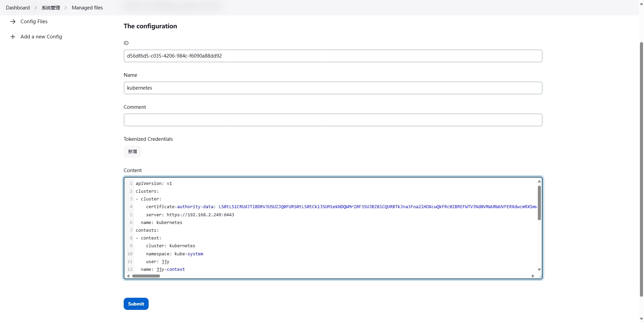Click the 'server: https://192.168.2.249:6443' line
The width and height of the screenshot is (644, 322).
tap(190, 215)
